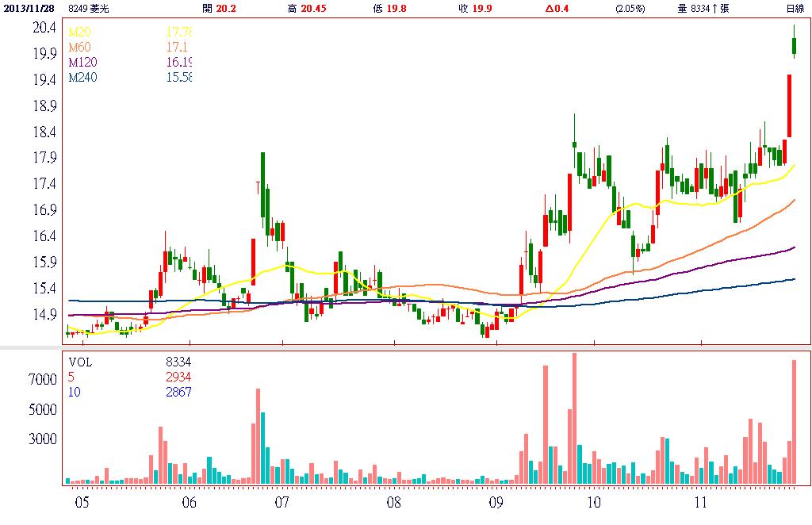Select the 09 month axis marker
Screen dimensions: 812x525
tap(496, 503)
